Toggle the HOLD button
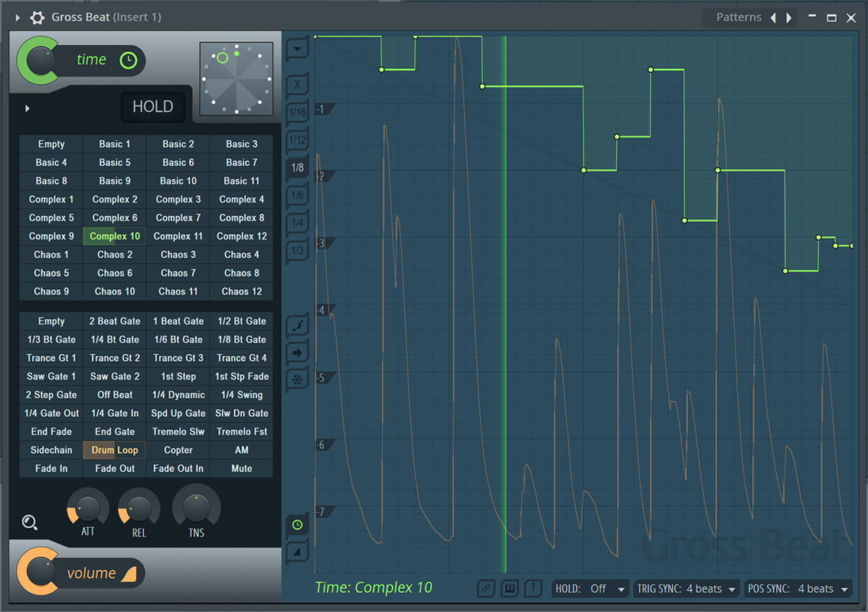This screenshot has height=612, width=868. (153, 106)
